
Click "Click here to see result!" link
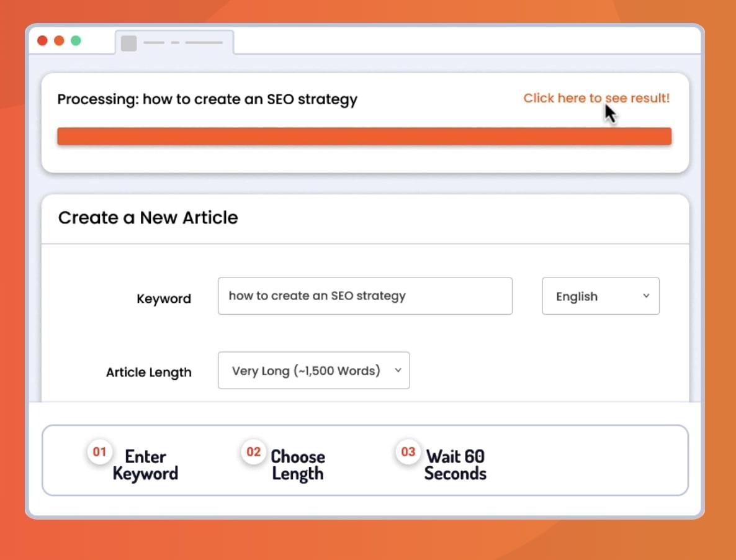click(x=596, y=98)
